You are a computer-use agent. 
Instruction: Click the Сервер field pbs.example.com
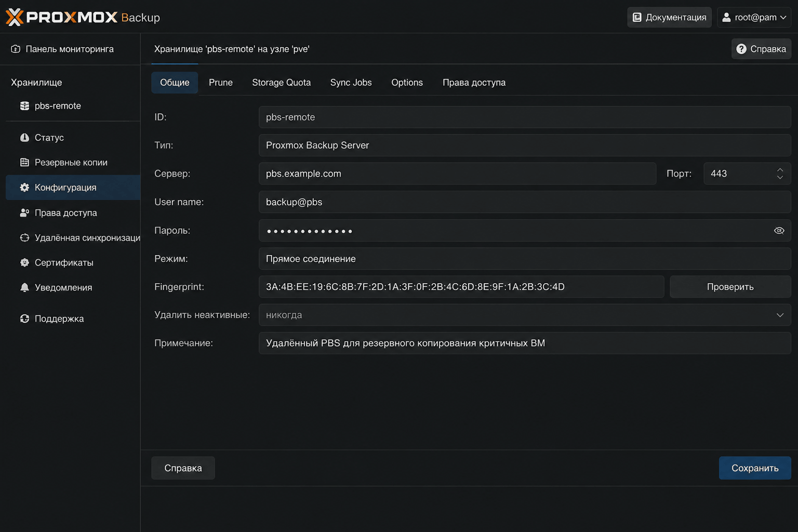point(458,174)
